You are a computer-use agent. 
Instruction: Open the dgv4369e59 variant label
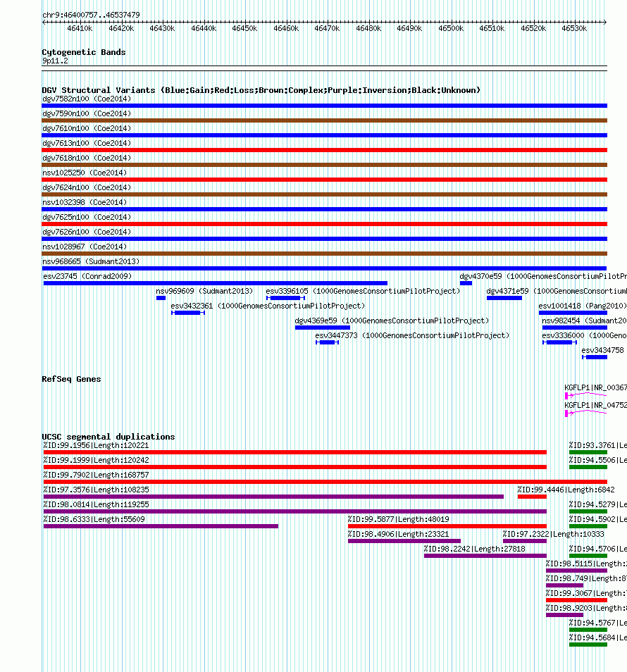[x=392, y=321]
